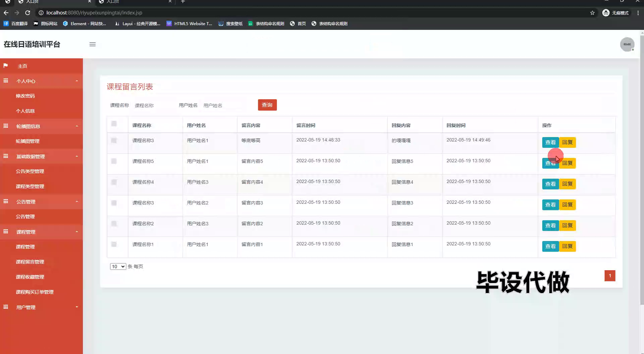Go forward using browser forward arrow
This screenshot has width=644, height=354.
tap(17, 13)
